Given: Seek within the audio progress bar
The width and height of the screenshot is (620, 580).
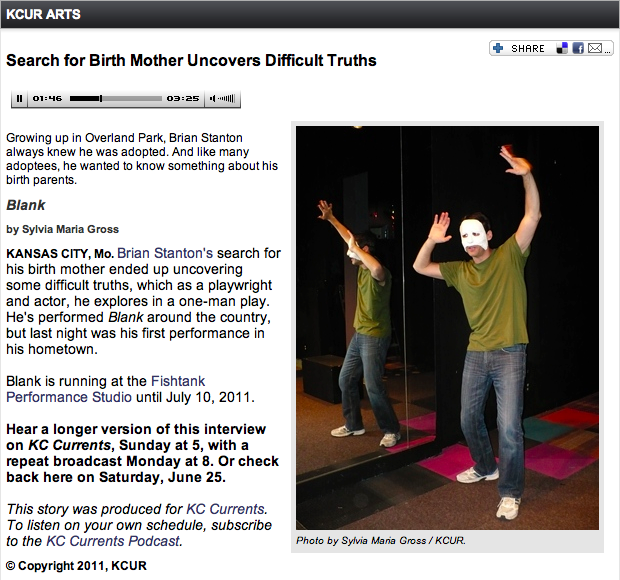Looking at the screenshot, I should click(116, 98).
